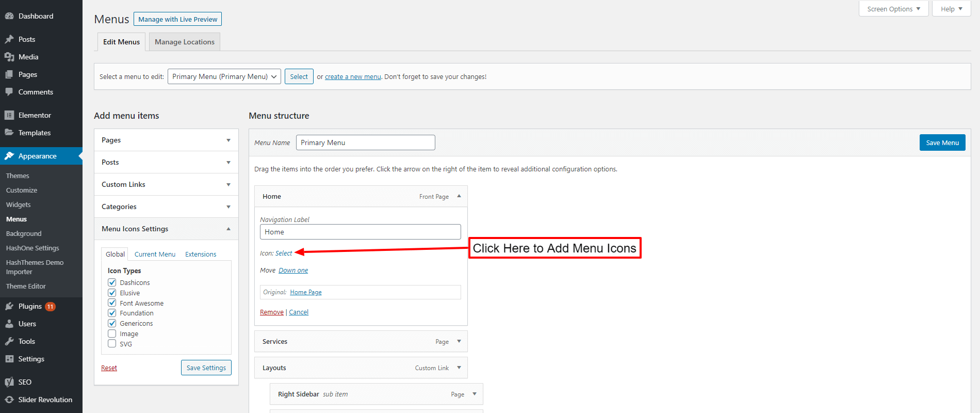Collapse the Home menu item
This screenshot has width=980, height=413.
[x=459, y=196]
